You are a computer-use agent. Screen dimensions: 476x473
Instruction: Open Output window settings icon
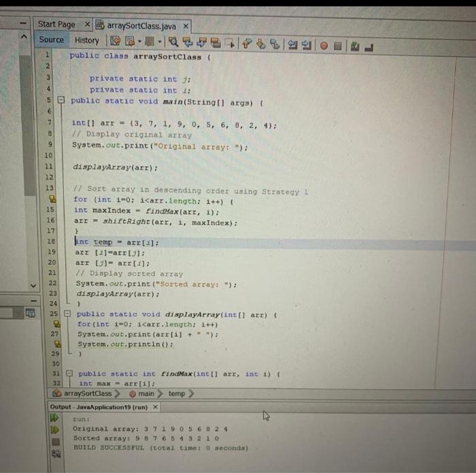[x=56, y=454]
